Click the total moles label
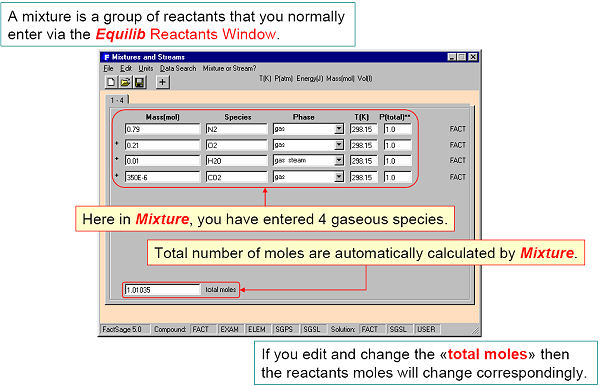 (x=220, y=290)
